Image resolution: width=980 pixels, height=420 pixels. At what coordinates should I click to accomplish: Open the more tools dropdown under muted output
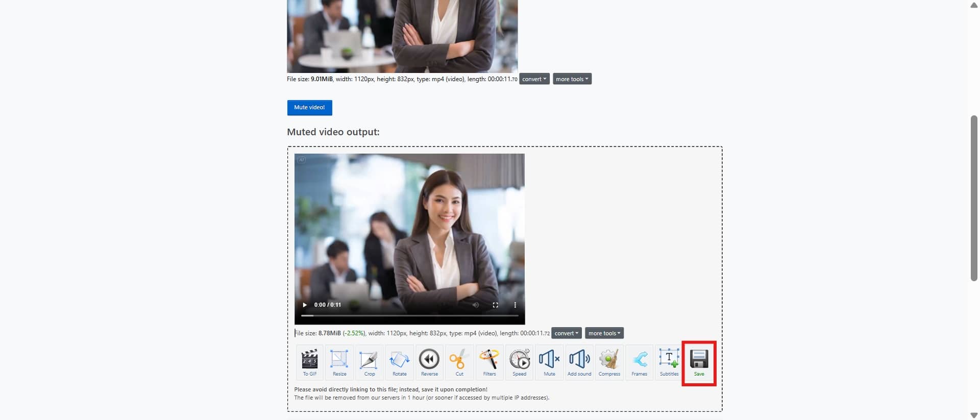(604, 333)
